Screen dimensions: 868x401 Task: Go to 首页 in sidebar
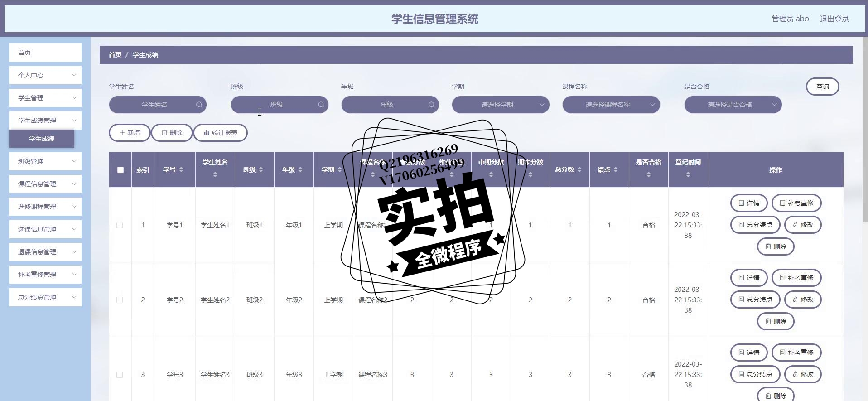[45, 53]
